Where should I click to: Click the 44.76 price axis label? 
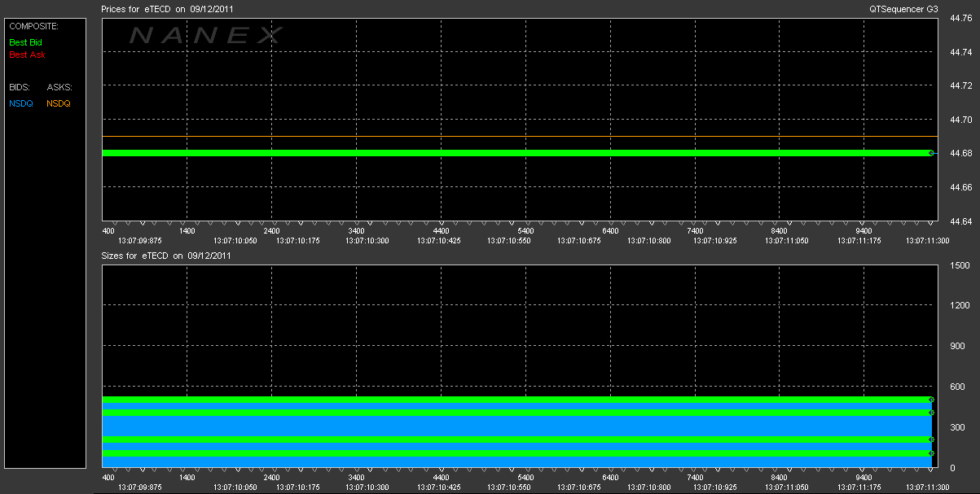(x=960, y=18)
